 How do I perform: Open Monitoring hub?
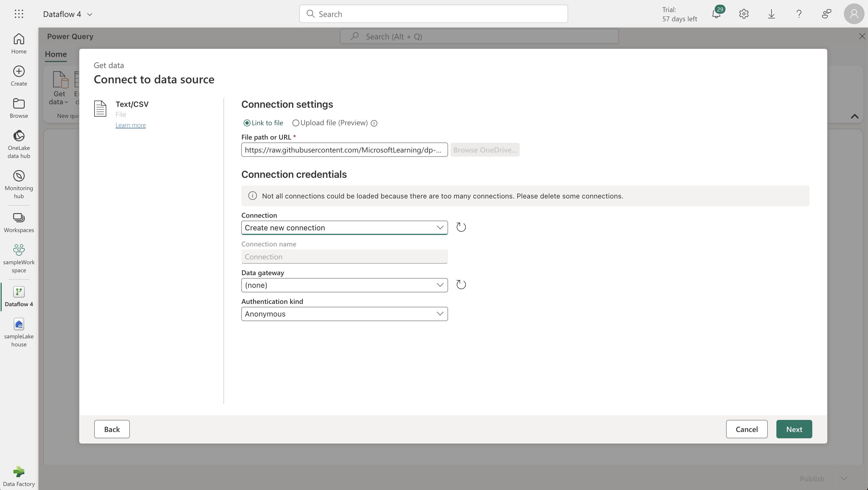click(x=19, y=184)
